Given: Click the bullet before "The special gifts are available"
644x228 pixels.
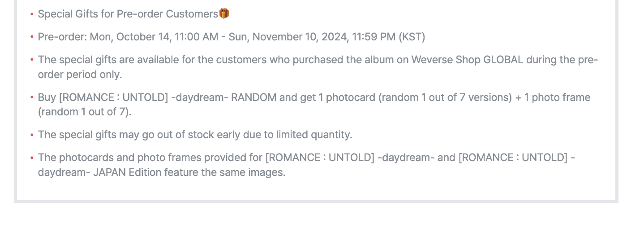Looking at the screenshot, I should tap(32, 60).
